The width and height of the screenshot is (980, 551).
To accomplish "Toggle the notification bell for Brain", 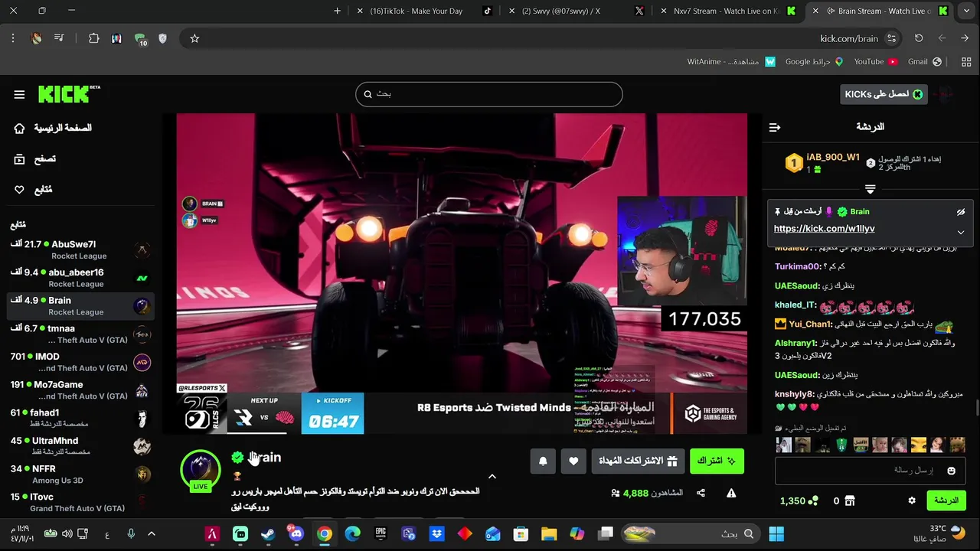I will coord(543,461).
